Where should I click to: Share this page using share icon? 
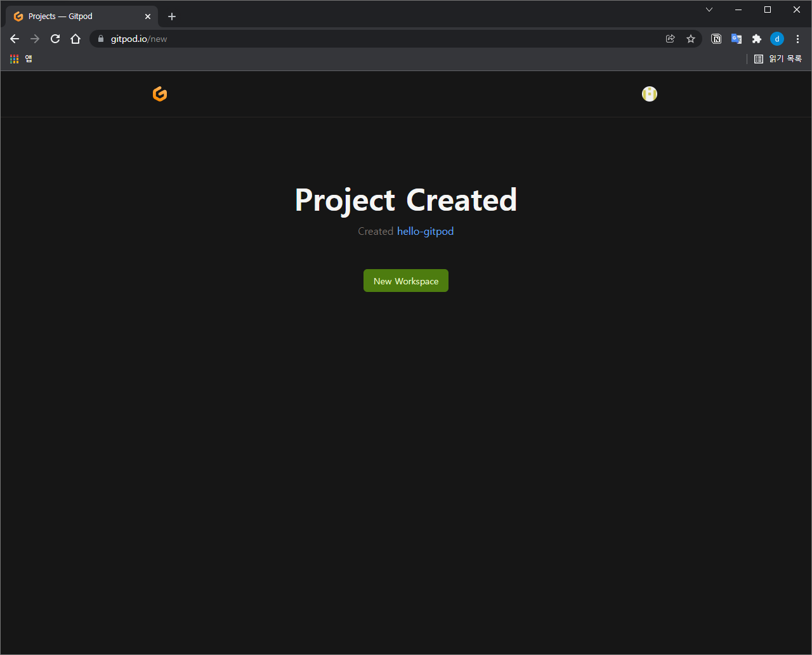tap(671, 39)
